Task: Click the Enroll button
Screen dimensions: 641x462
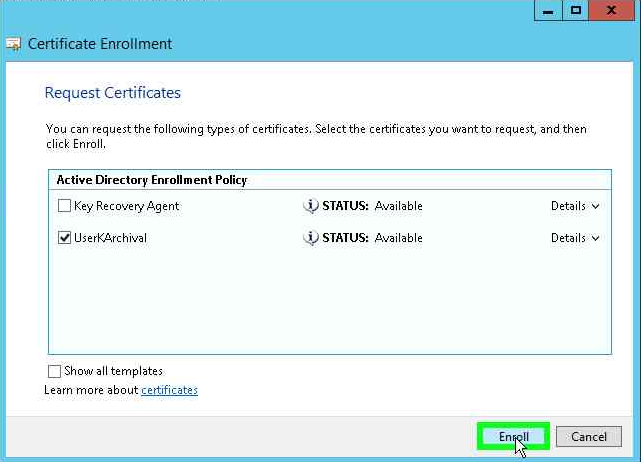Action: click(513, 436)
